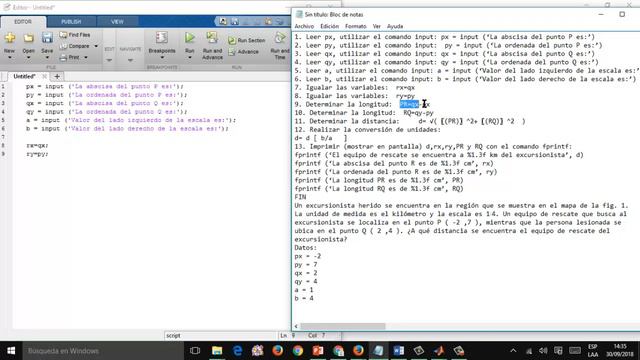Select the Untitled* document tab

point(24,76)
